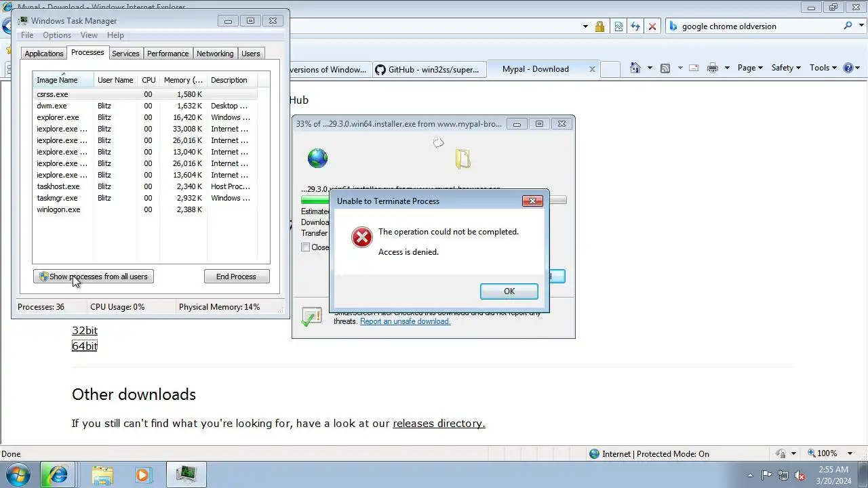
Task: Expand the Print dropdown arrow
Action: point(727,68)
